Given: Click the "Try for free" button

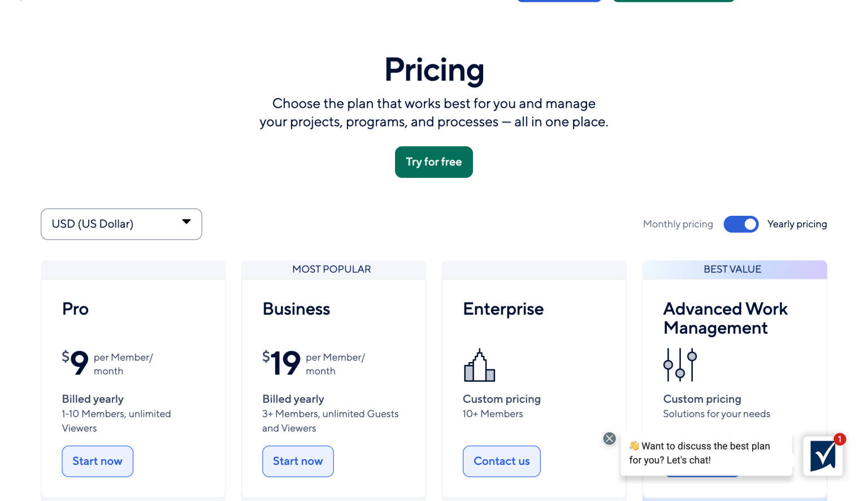Looking at the screenshot, I should pos(433,162).
